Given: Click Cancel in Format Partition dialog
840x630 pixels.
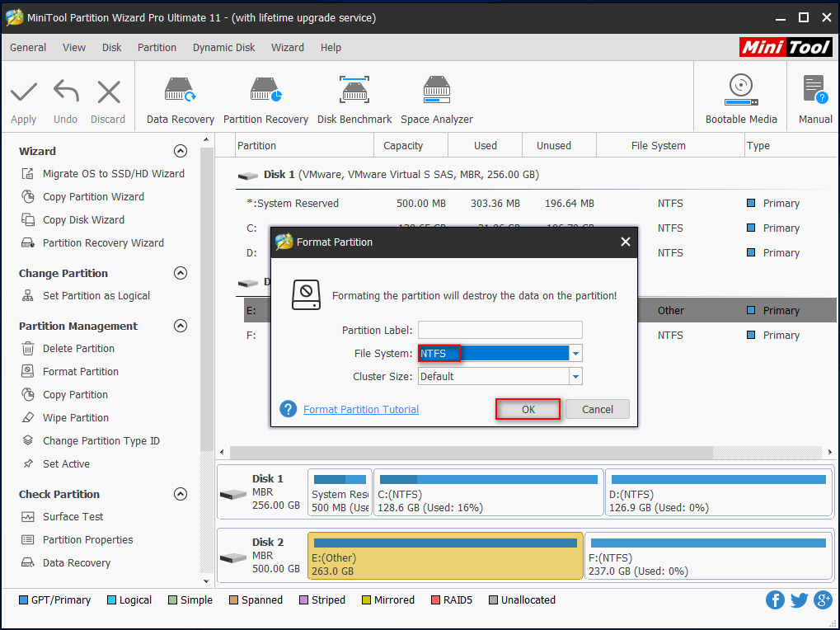Looking at the screenshot, I should [x=598, y=409].
